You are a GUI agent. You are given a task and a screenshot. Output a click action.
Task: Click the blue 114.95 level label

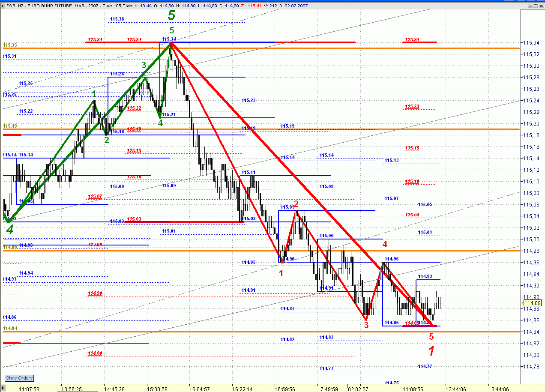[x=249, y=262]
